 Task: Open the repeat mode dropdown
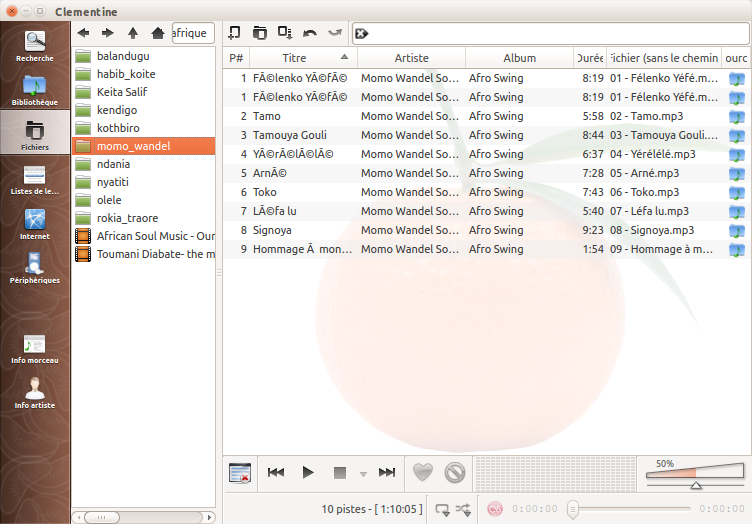coord(442,509)
